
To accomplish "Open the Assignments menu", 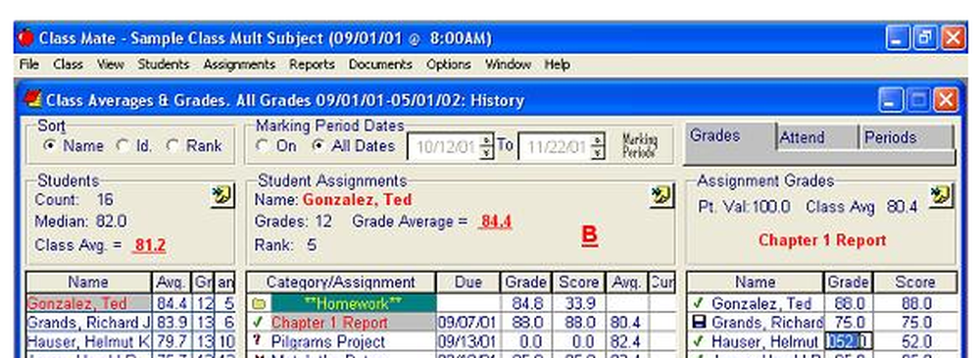I will pyautogui.click(x=239, y=65).
